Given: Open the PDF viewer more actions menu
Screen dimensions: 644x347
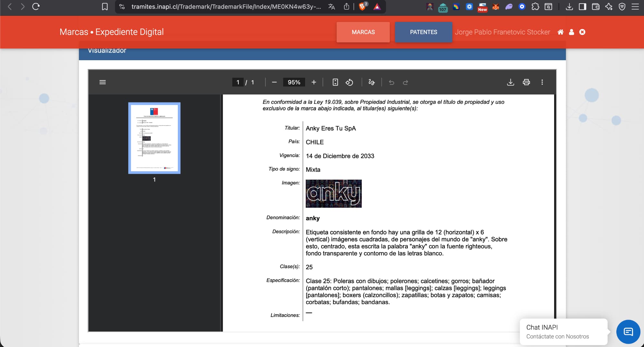Looking at the screenshot, I should pos(542,82).
